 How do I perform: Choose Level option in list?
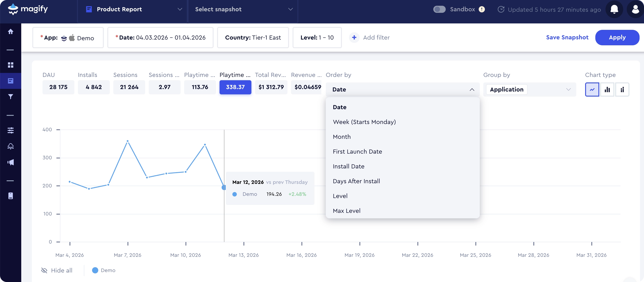(403, 196)
